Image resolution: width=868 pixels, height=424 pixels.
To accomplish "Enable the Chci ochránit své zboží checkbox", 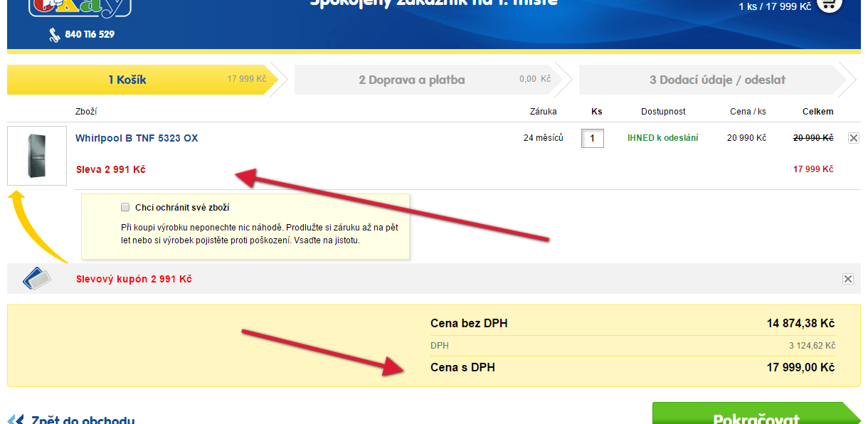I will tap(125, 208).
